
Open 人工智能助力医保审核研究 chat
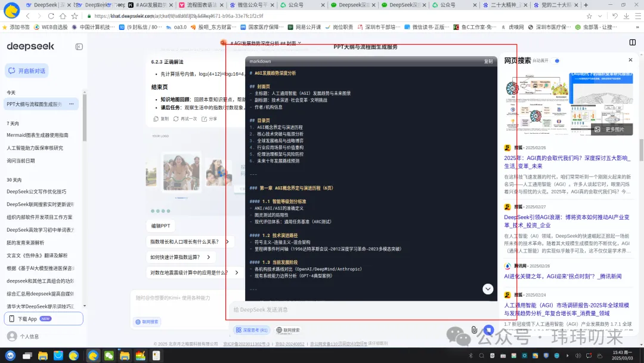click(x=35, y=147)
